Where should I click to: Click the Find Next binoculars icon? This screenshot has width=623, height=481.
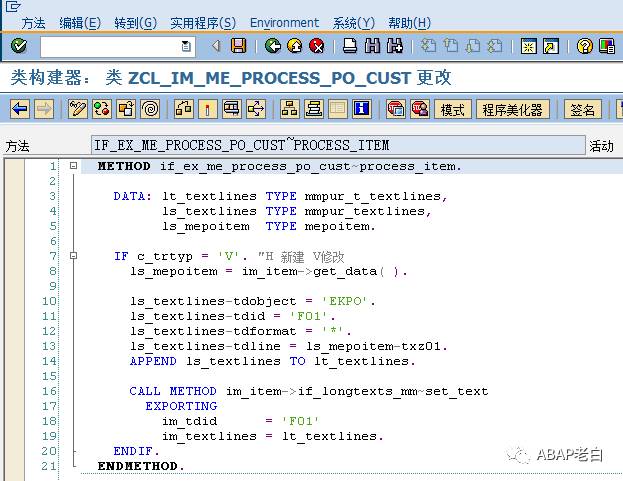tap(395, 46)
